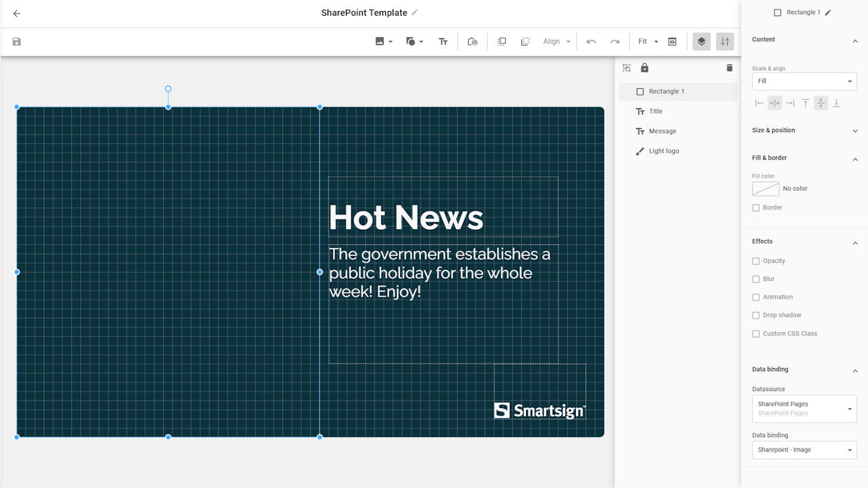The width and height of the screenshot is (868, 488).
Task: Turn on the Drop shadow checkbox
Action: tap(756, 315)
